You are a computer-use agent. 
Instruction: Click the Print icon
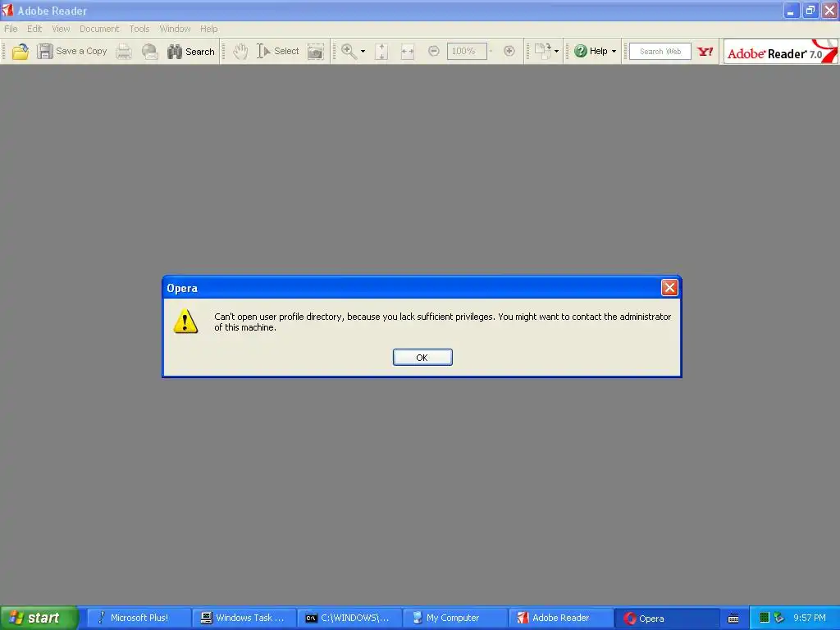(x=124, y=52)
